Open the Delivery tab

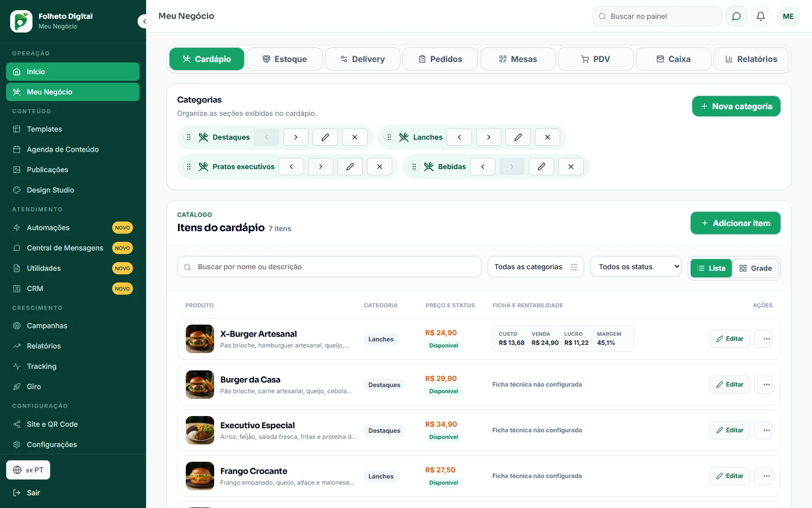coord(362,59)
